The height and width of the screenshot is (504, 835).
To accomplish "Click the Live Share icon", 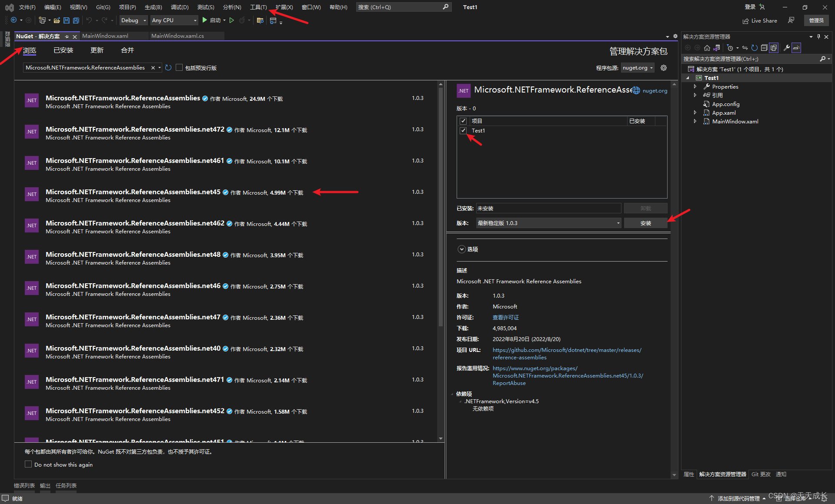I will 746,21.
